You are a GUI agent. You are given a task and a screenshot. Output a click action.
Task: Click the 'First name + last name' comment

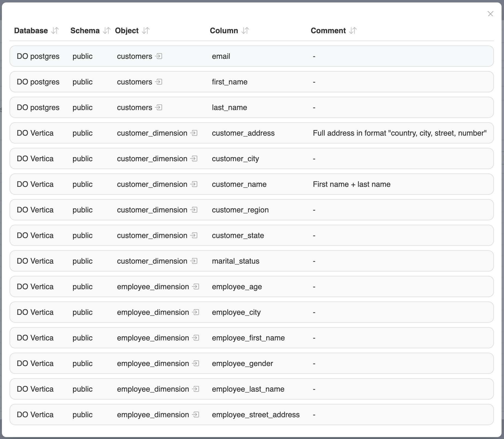coord(352,184)
